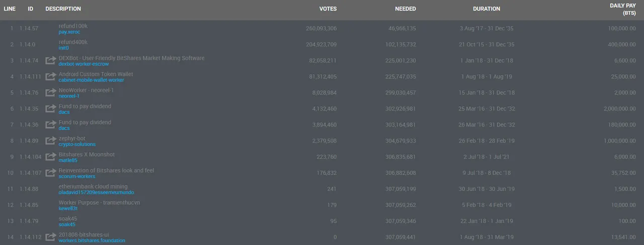Open cabinet-mobile-wallet-worker account link
The image size is (644, 245).
pyautogui.click(x=91, y=80)
